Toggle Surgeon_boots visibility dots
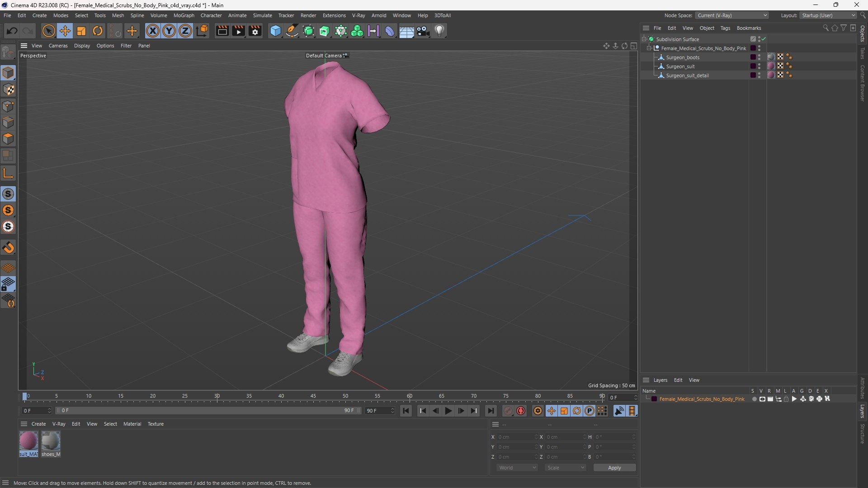The image size is (868, 488). [759, 57]
